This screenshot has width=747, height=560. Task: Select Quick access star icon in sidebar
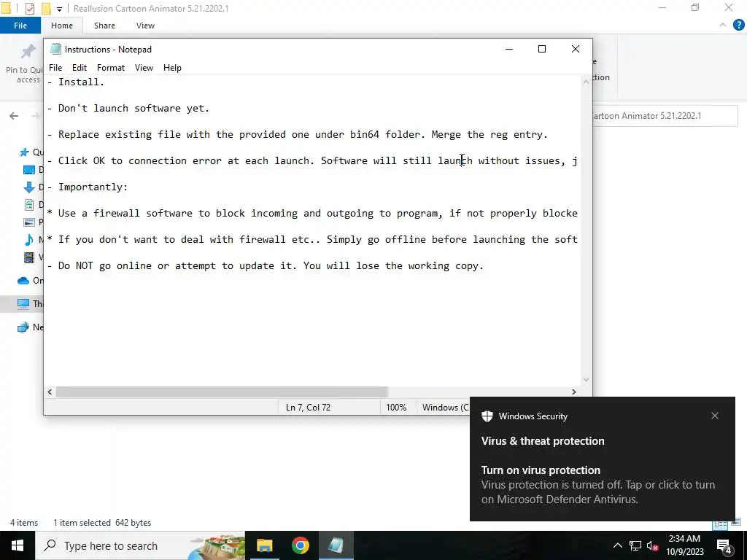(24, 152)
